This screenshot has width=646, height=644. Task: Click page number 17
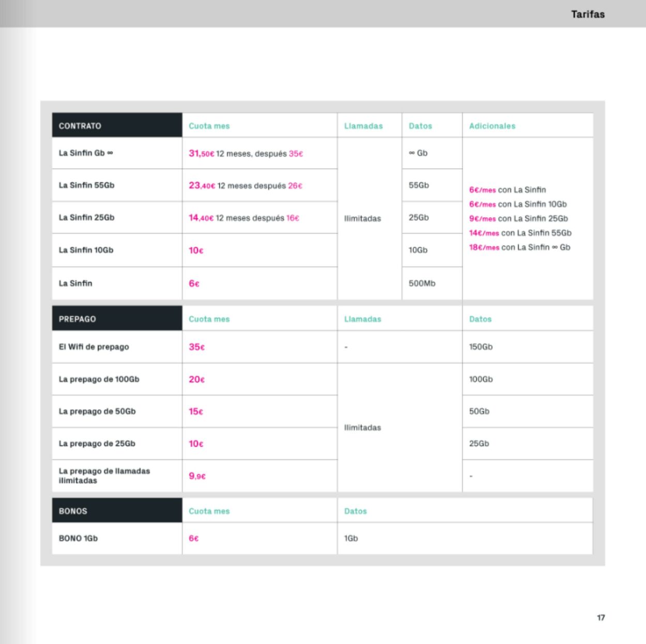pos(601,618)
